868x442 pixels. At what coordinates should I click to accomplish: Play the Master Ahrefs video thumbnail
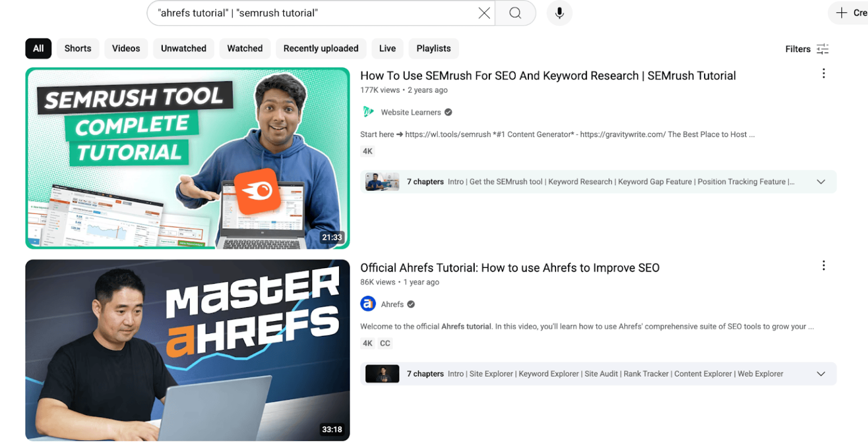click(188, 350)
